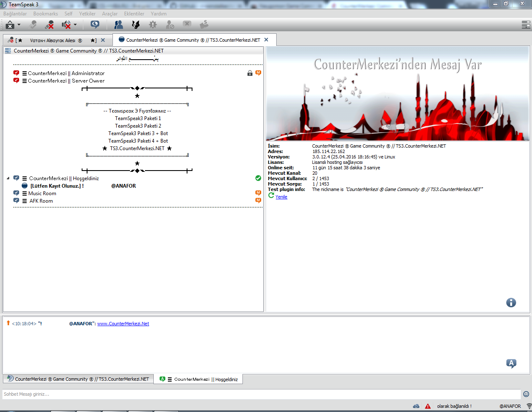Image resolution: width=532 pixels, height=412 pixels.
Task: Toggle subscribe to all channels button
Action: (x=95, y=25)
